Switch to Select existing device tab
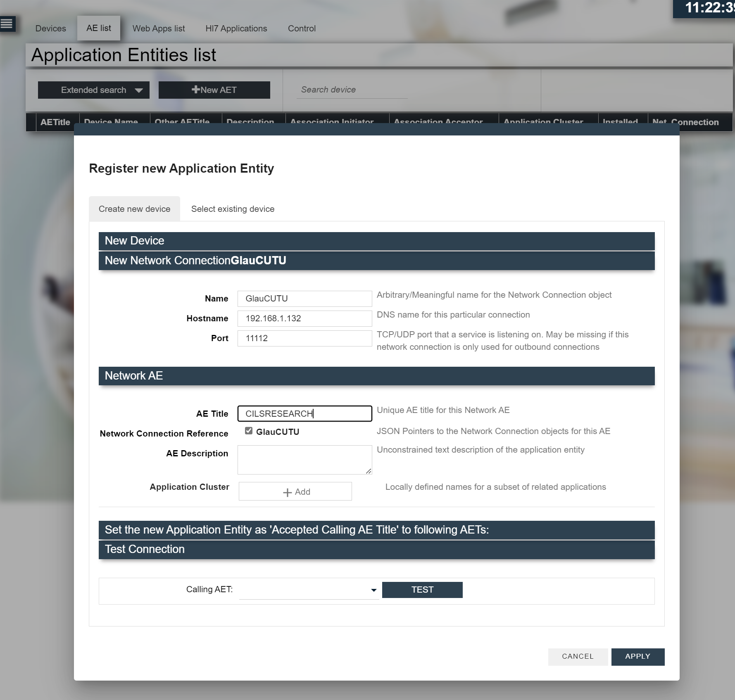The width and height of the screenshot is (735, 700). pos(233,209)
